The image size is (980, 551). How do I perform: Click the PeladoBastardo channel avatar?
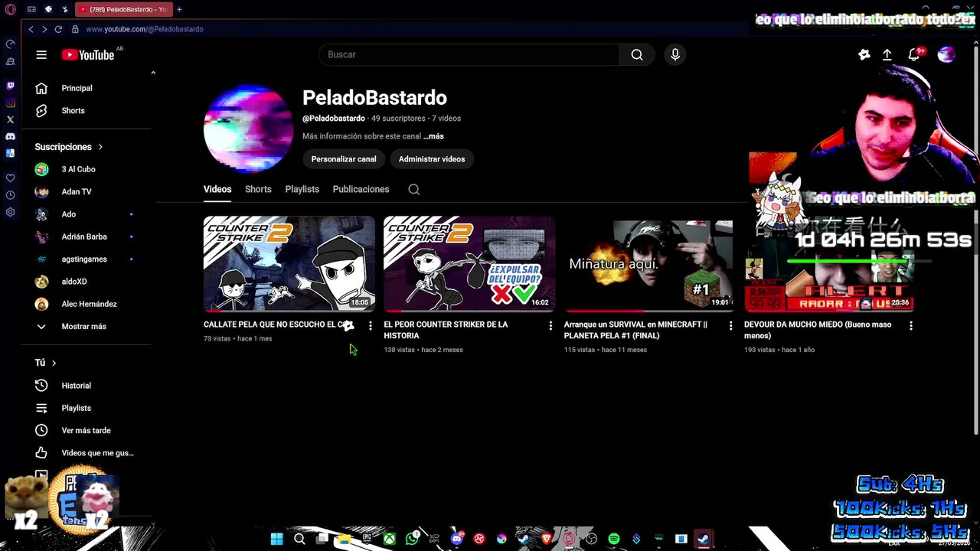pos(248,129)
